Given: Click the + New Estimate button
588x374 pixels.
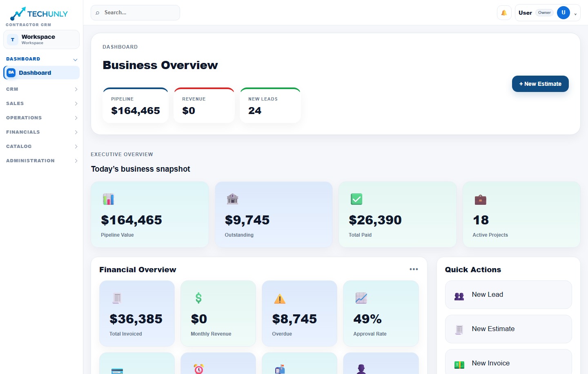Looking at the screenshot, I should [540, 84].
